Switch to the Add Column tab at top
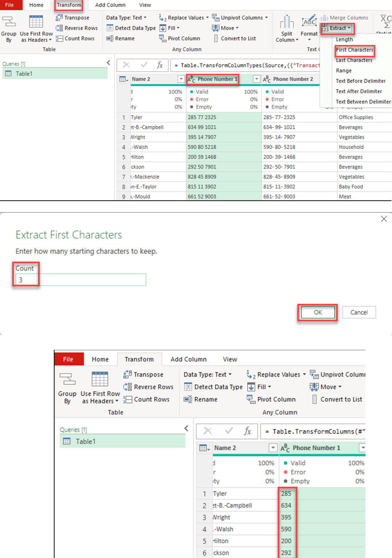The width and height of the screenshot is (392, 558). [110, 5]
